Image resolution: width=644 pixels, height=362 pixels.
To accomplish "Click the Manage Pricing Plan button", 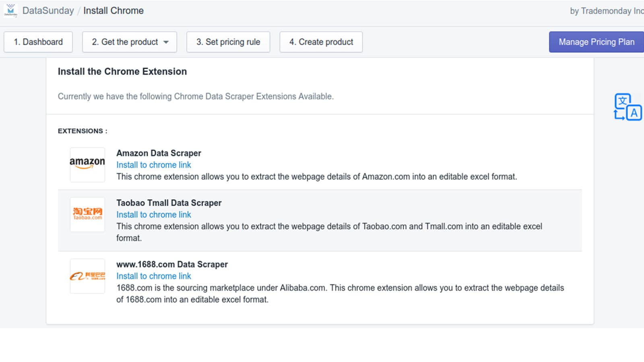I will [x=596, y=42].
